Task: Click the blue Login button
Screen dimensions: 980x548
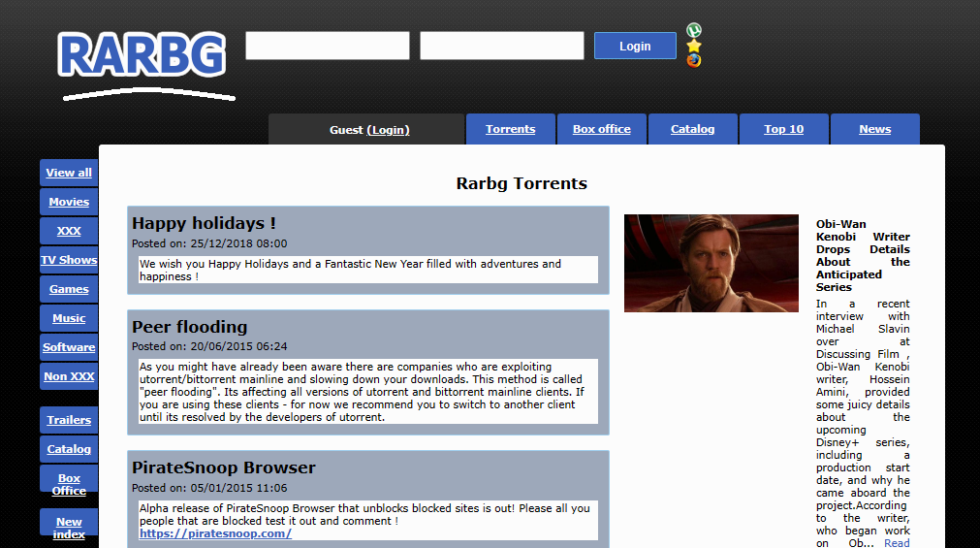Action: pyautogui.click(x=635, y=46)
